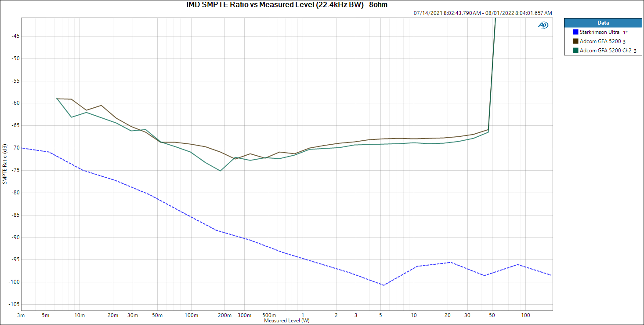Image resolution: width=644 pixels, height=325 pixels.
Task: Click the timestamp range text above the graph
Action: (x=483, y=13)
